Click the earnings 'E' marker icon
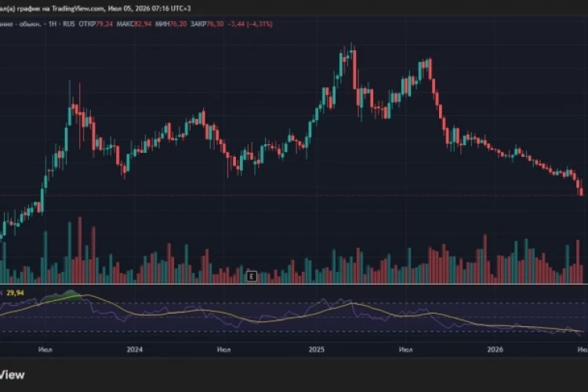Screen dimensions: 588x392 251,277
